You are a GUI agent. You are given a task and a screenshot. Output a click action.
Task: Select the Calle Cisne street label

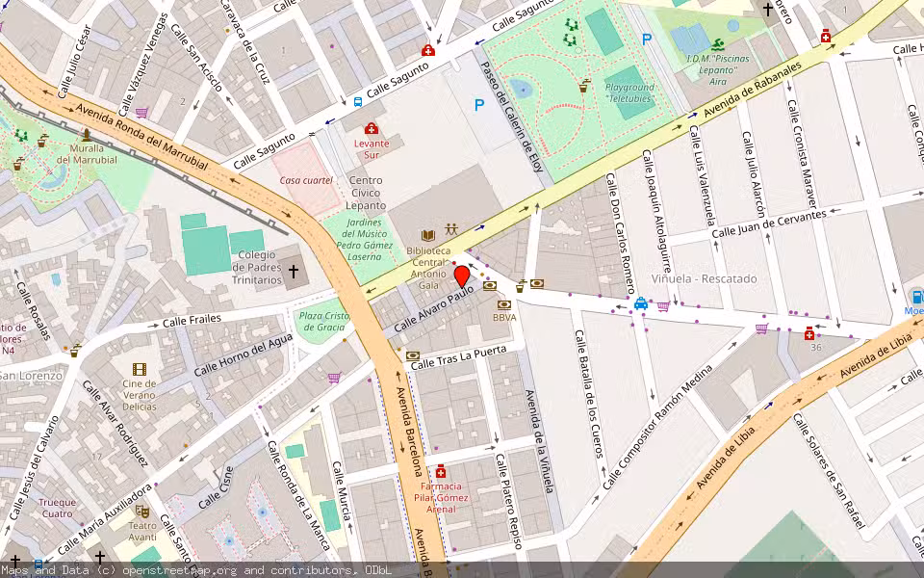click(x=216, y=487)
